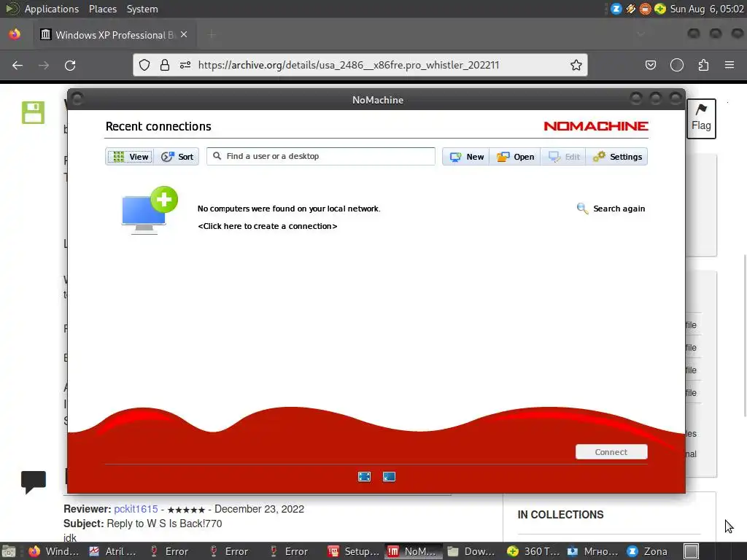Click the Firefox shield tracking protection icon
This screenshot has width=747, height=560.
(144, 65)
